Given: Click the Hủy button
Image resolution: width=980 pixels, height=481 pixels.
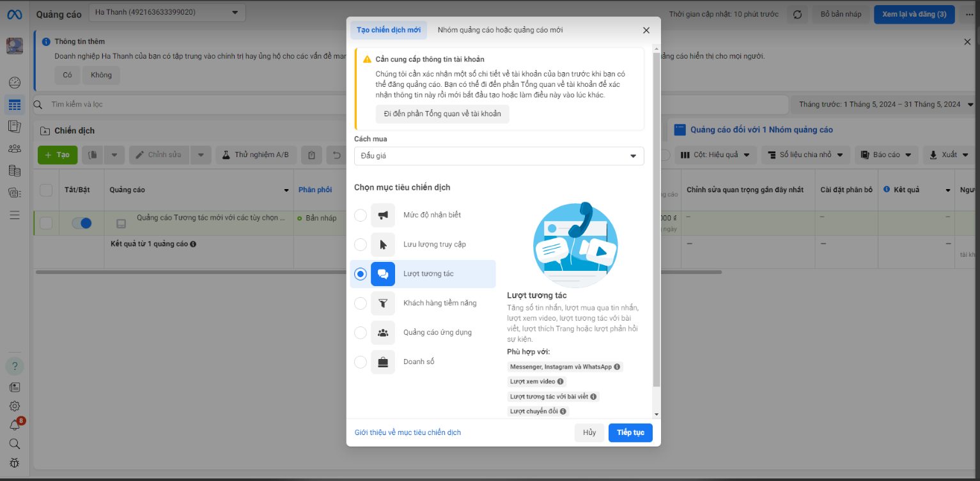Looking at the screenshot, I should click(x=589, y=432).
